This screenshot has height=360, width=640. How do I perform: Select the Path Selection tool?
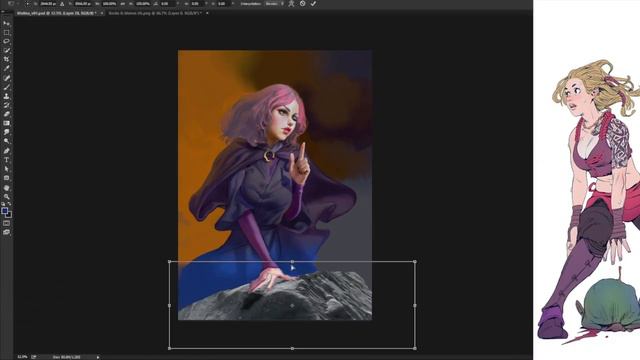click(7, 169)
